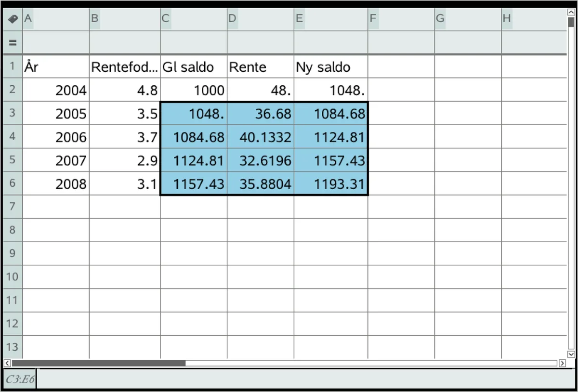The width and height of the screenshot is (578, 392).
Task: Click the column C formula cell in the equals row
Action: click(x=194, y=42)
